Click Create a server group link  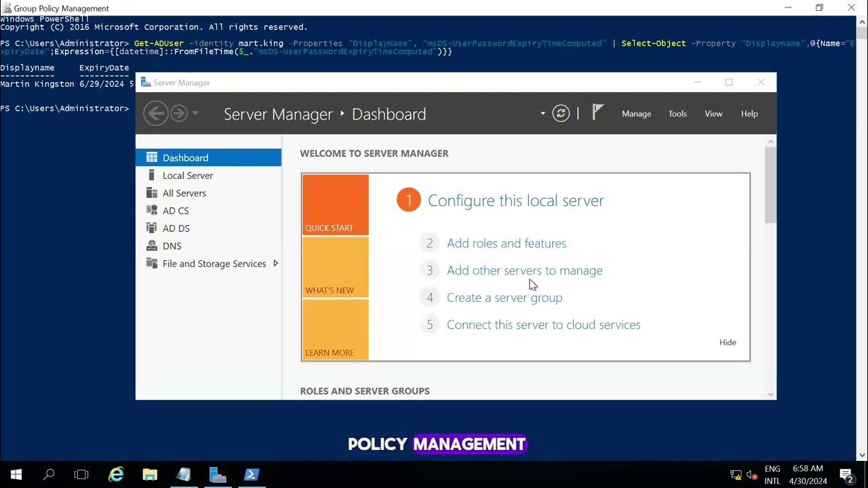(x=504, y=298)
